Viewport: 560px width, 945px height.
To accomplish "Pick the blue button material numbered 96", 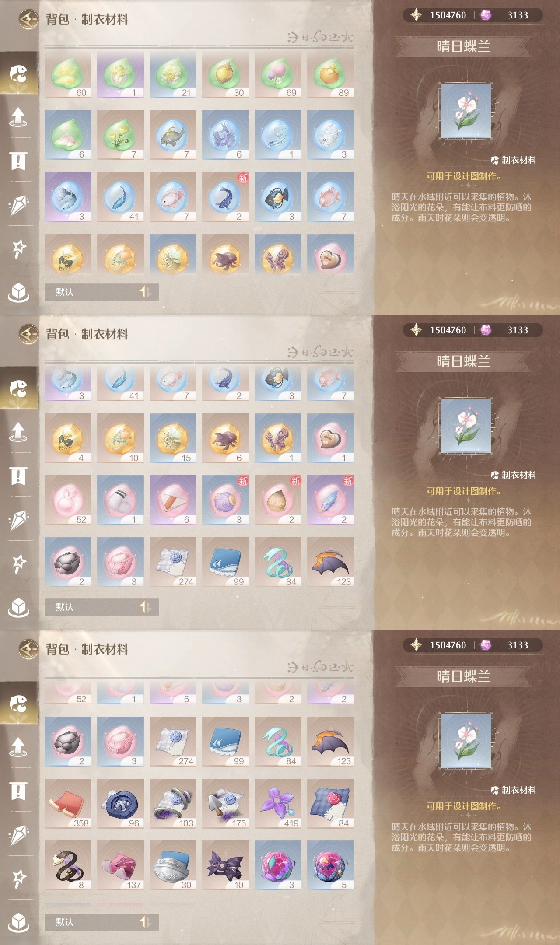I will point(120,804).
